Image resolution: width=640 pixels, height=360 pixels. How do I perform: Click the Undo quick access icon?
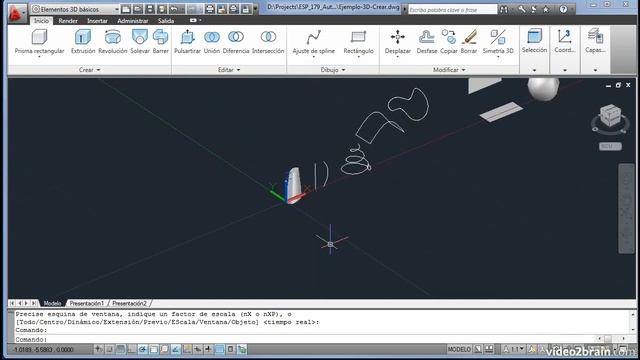tap(174, 9)
